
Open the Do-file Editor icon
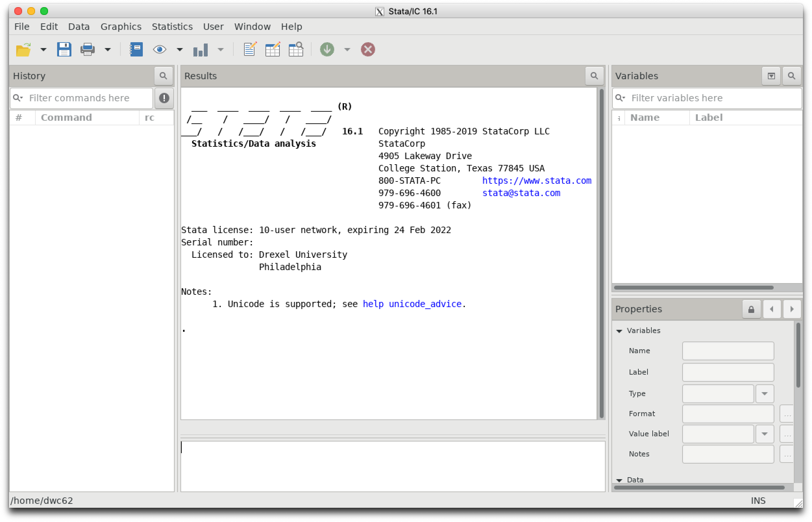pos(250,49)
